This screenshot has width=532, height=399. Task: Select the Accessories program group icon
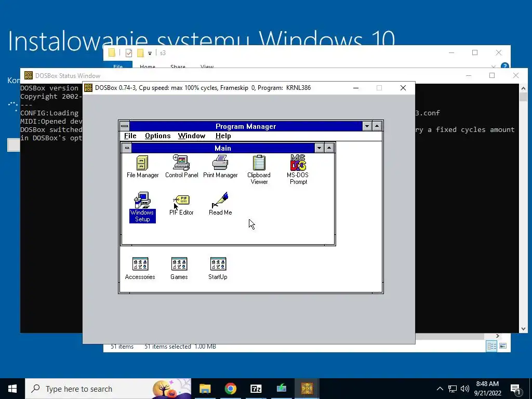140,269
